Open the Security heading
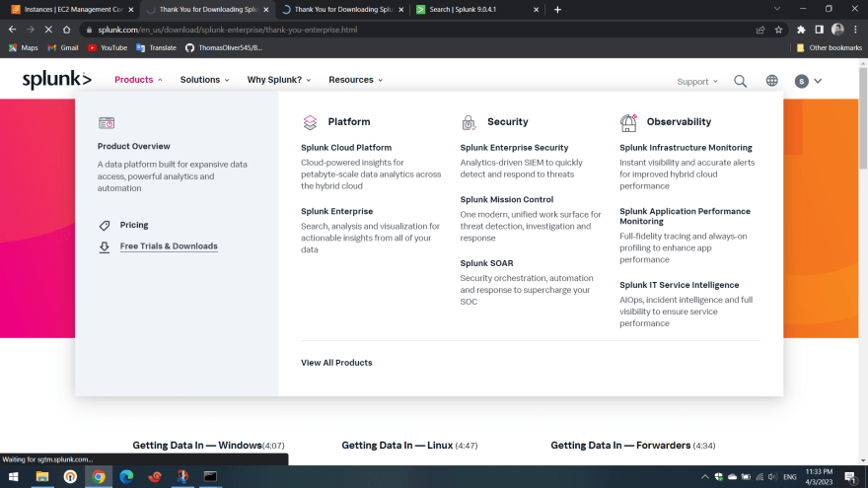This screenshot has height=488, width=868. [x=508, y=121]
